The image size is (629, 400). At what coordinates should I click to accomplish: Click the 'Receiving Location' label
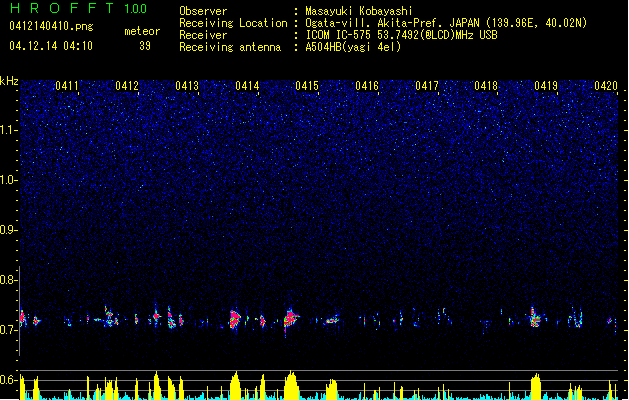tap(233, 23)
